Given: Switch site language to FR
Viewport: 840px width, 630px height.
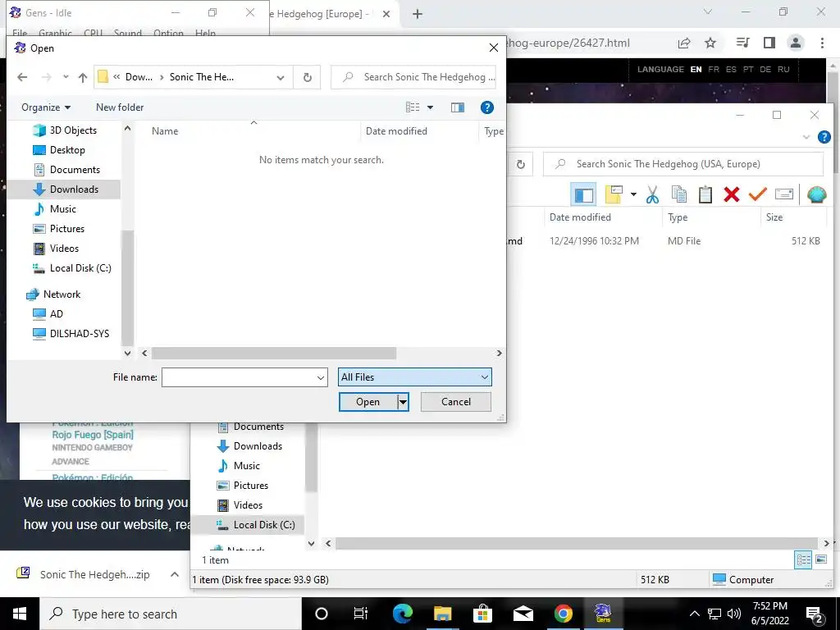Looking at the screenshot, I should coord(714,70).
